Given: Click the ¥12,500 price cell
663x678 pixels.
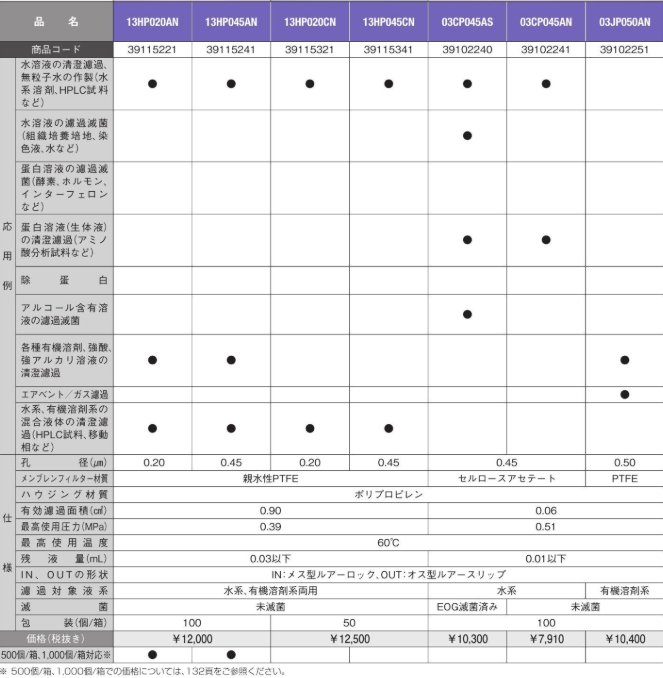Looking at the screenshot, I should tap(349, 637).
